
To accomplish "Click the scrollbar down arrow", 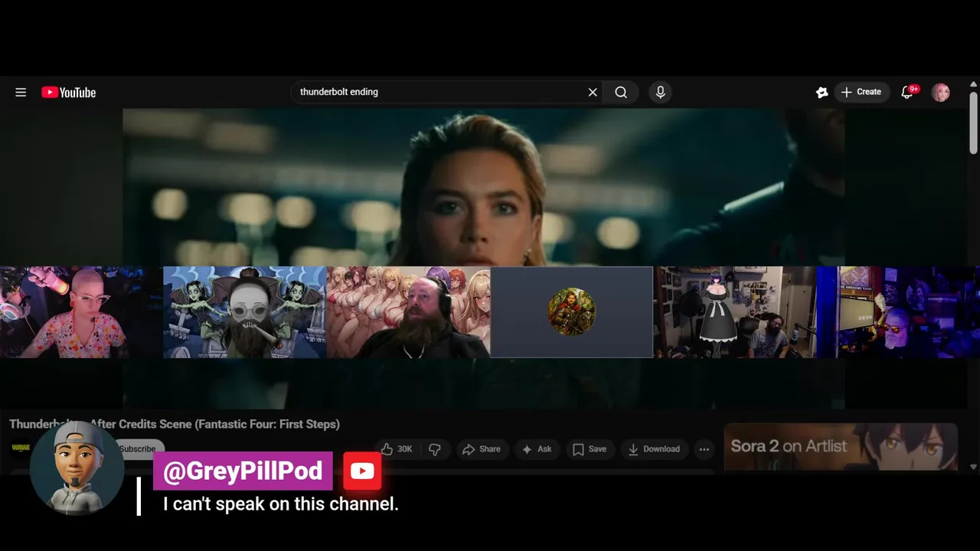I will point(974,466).
